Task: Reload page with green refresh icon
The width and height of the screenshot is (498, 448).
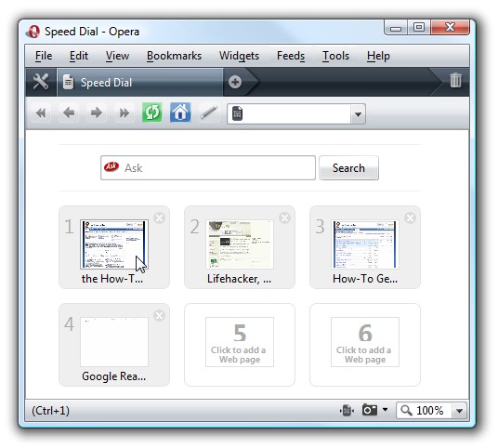Action: pyautogui.click(x=152, y=112)
